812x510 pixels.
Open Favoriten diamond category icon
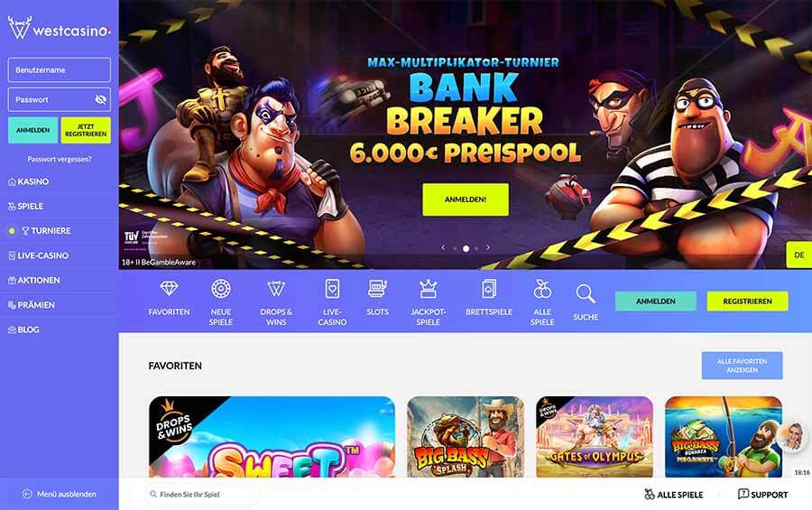(x=169, y=288)
